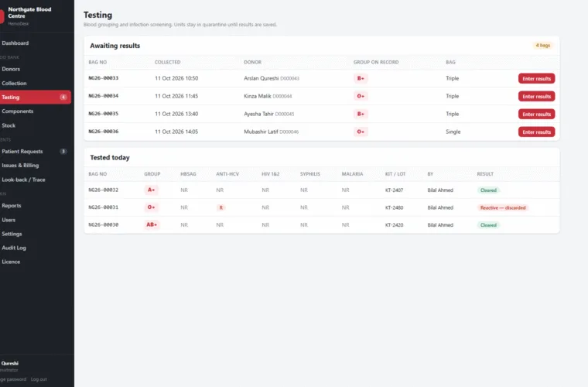Click AB+ group badge of NG26-00030
Image resolution: width=588 pixels, height=387 pixels.
(152, 224)
